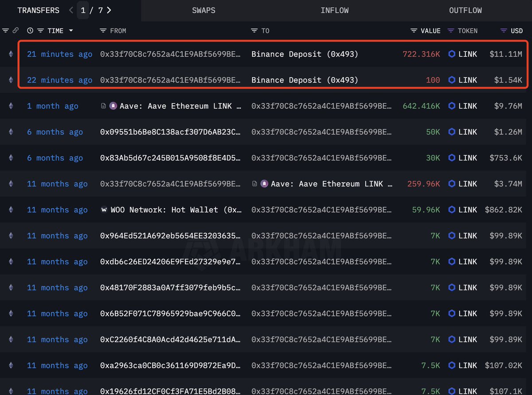
Task: Click the $862.82K USD amount
Action: (x=503, y=210)
